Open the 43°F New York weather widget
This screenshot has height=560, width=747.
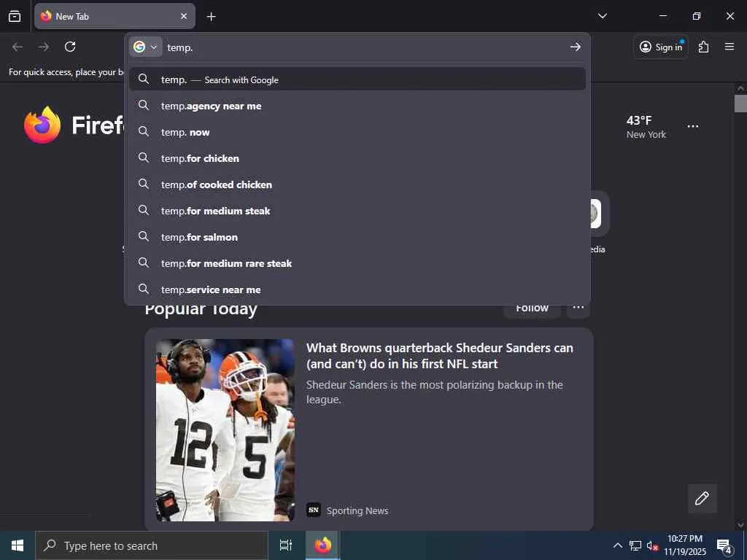pyautogui.click(x=646, y=127)
